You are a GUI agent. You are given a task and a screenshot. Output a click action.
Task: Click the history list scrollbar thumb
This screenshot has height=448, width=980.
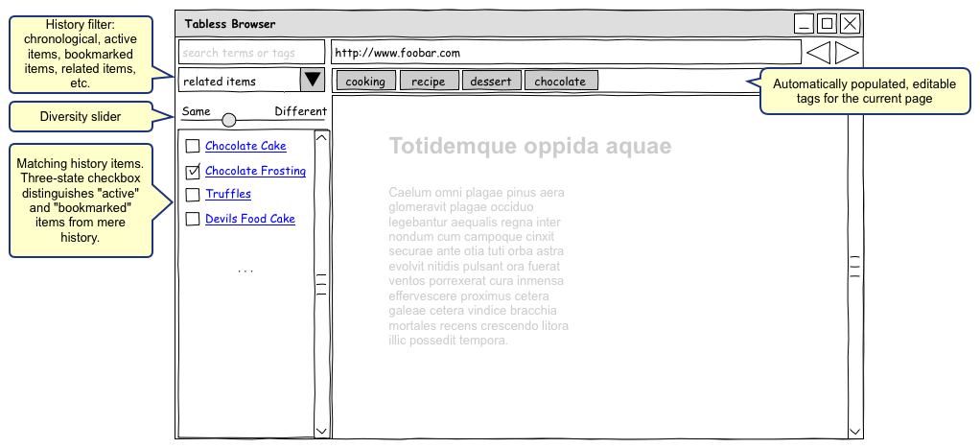point(321,284)
